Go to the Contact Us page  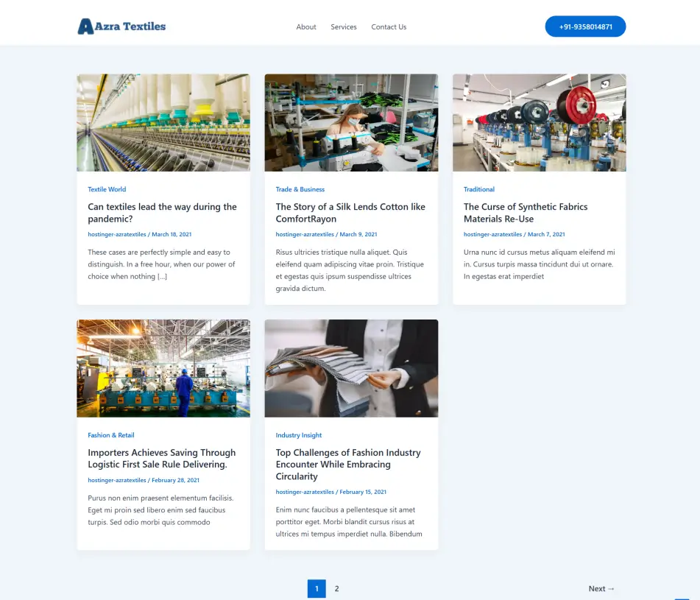(x=389, y=27)
